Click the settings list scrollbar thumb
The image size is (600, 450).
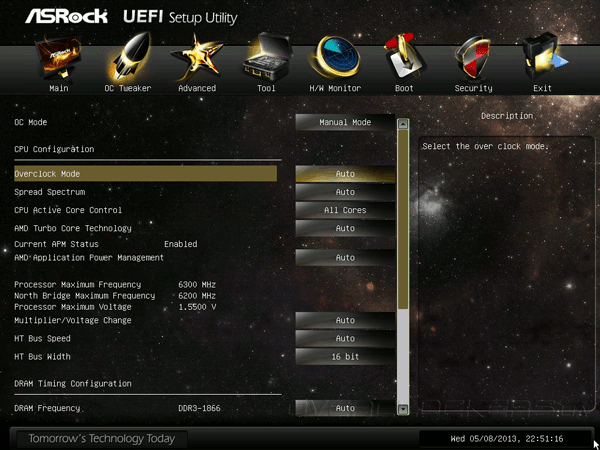click(x=403, y=219)
